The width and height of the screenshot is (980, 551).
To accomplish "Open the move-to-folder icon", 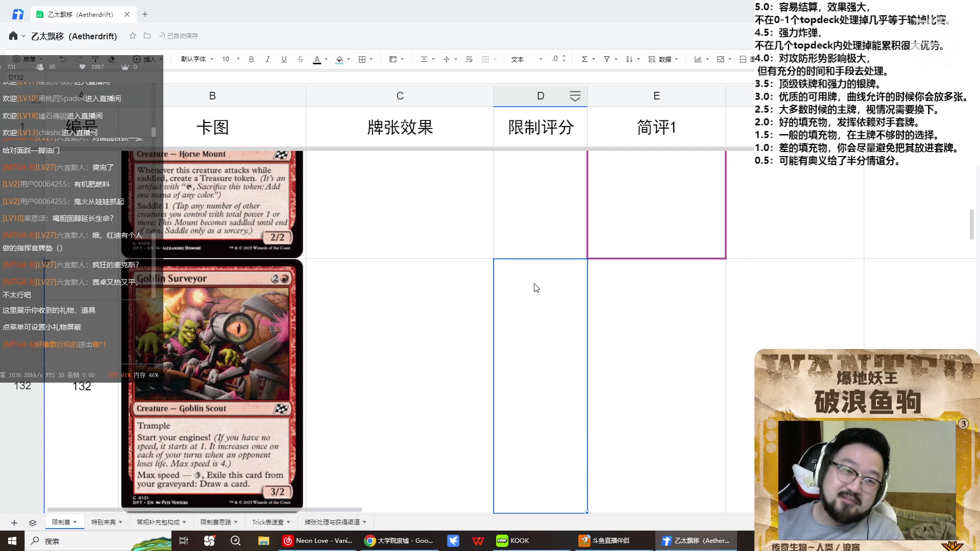I will 147,36.
